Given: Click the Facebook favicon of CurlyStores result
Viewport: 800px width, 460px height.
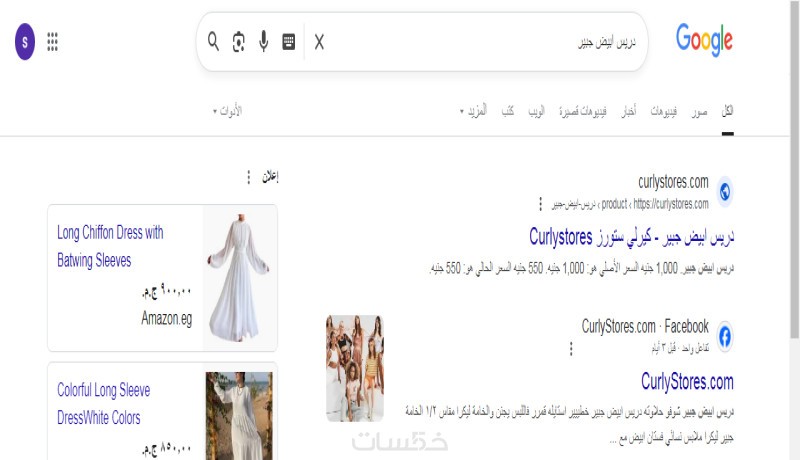Looking at the screenshot, I should click(724, 337).
